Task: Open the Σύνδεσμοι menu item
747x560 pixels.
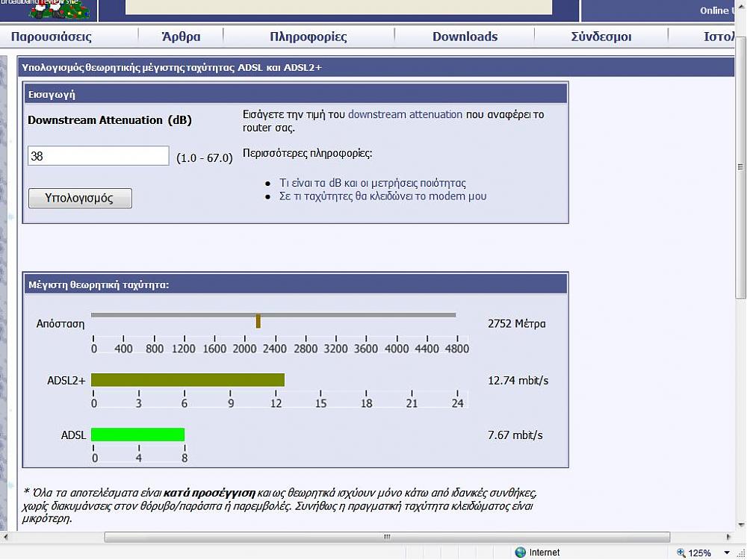Action: click(x=601, y=37)
